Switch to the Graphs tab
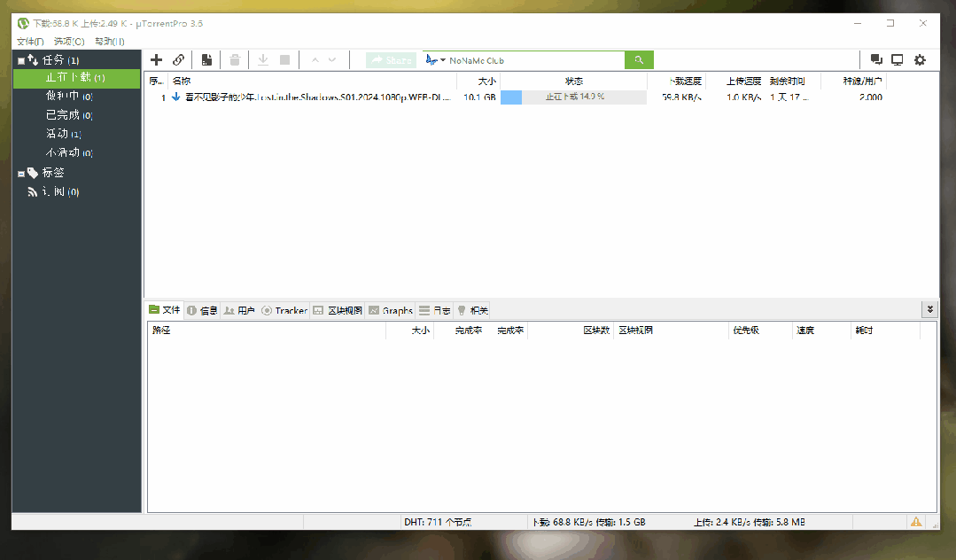This screenshot has height=560, width=956. (391, 310)
